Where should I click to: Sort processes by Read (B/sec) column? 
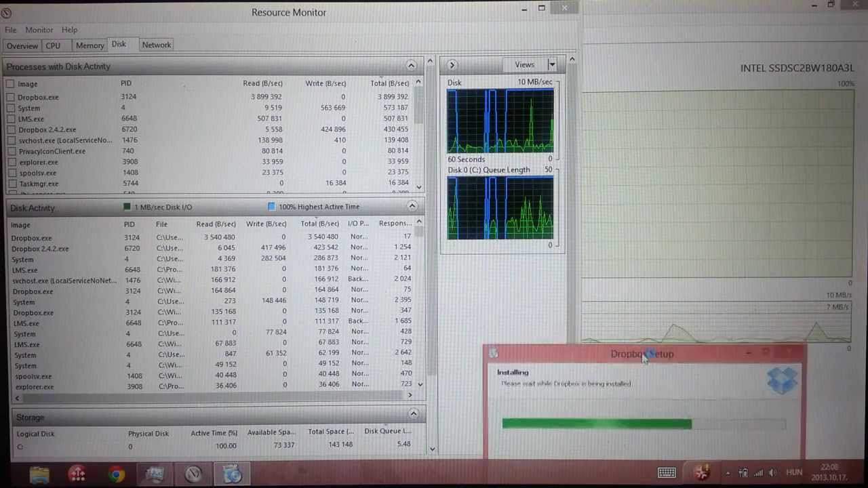tap(262, 83)
